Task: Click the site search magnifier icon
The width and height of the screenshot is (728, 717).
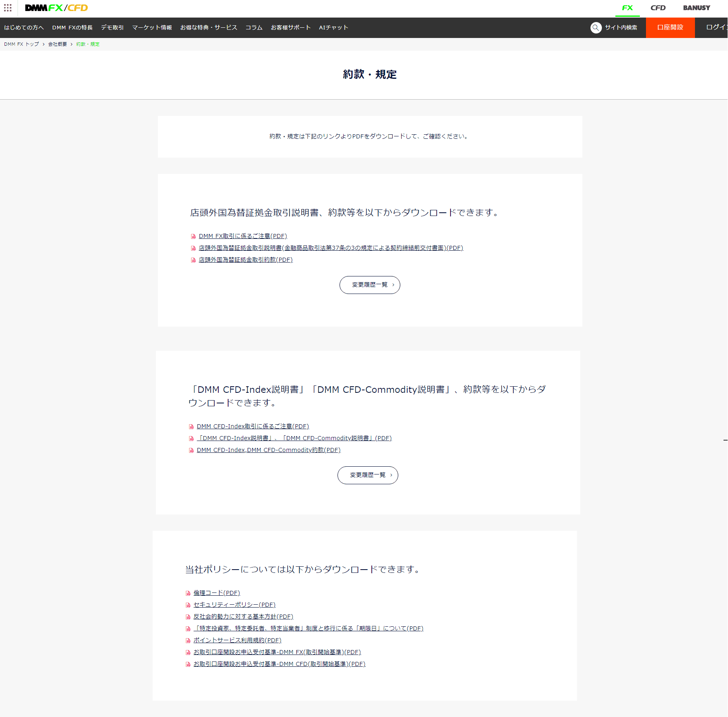Action: point(596,28)
